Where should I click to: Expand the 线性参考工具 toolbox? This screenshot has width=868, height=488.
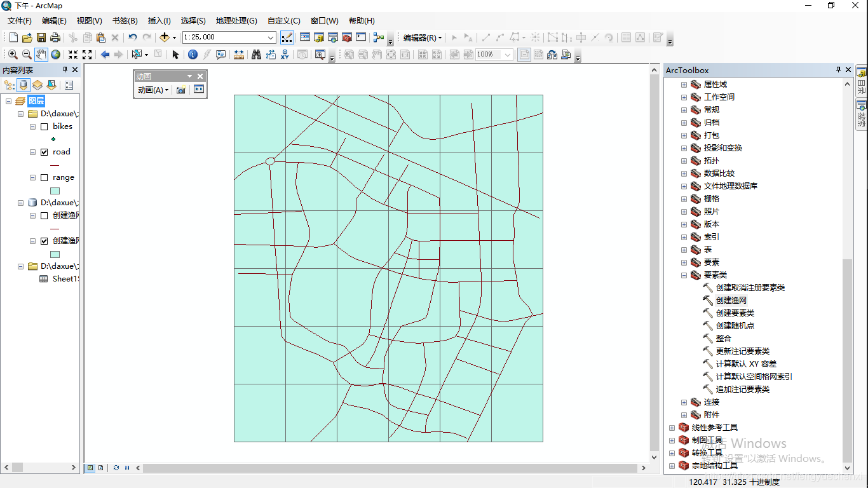point(672,428)
